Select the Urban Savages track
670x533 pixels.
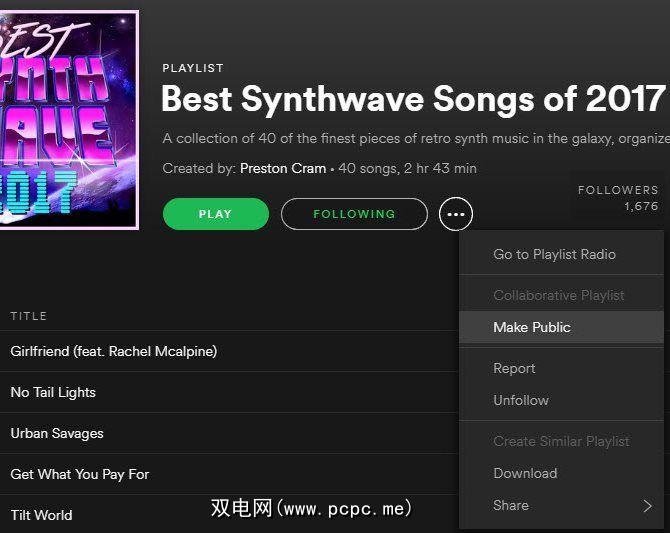point(229,433)
